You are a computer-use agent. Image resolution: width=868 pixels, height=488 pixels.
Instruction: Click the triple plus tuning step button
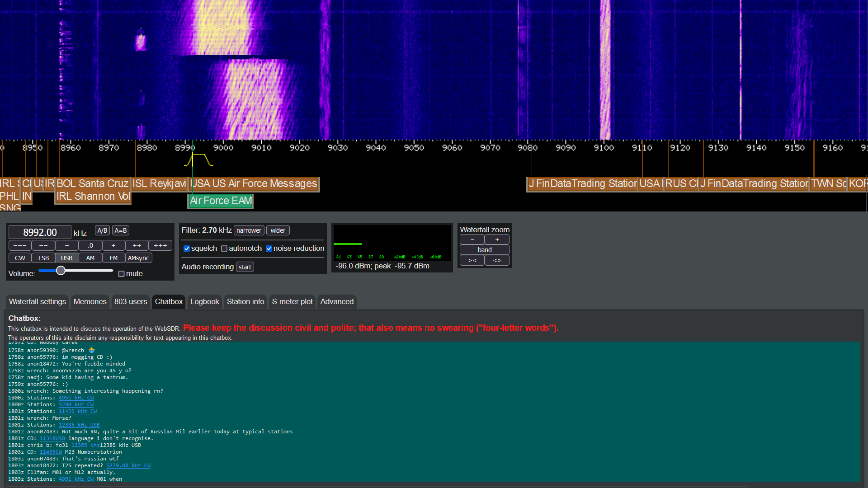[160, 245]
